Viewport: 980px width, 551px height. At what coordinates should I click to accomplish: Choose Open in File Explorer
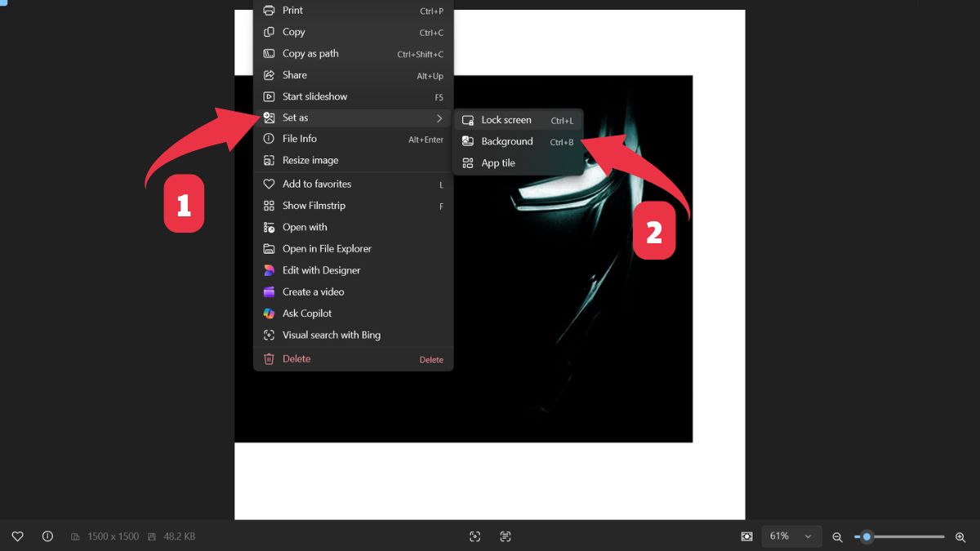pos(353,249)
